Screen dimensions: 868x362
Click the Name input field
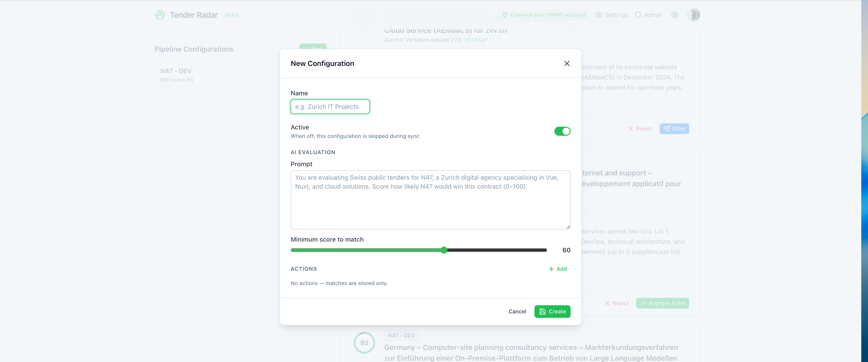click(x=330, y=107)
